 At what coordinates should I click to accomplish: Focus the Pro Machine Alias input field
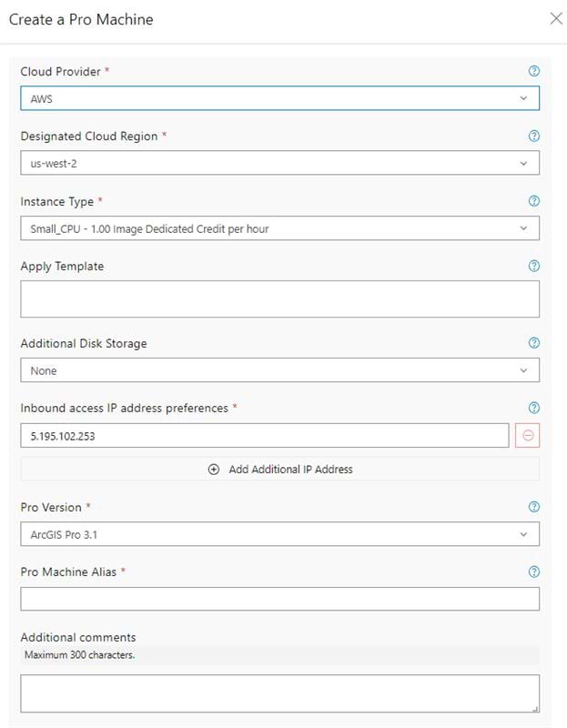tap(279, 599)
